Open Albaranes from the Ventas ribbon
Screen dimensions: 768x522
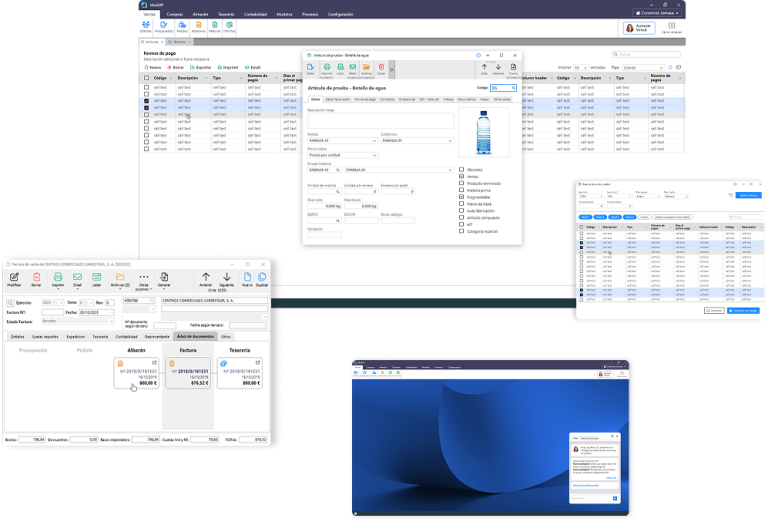coord(198,27)
